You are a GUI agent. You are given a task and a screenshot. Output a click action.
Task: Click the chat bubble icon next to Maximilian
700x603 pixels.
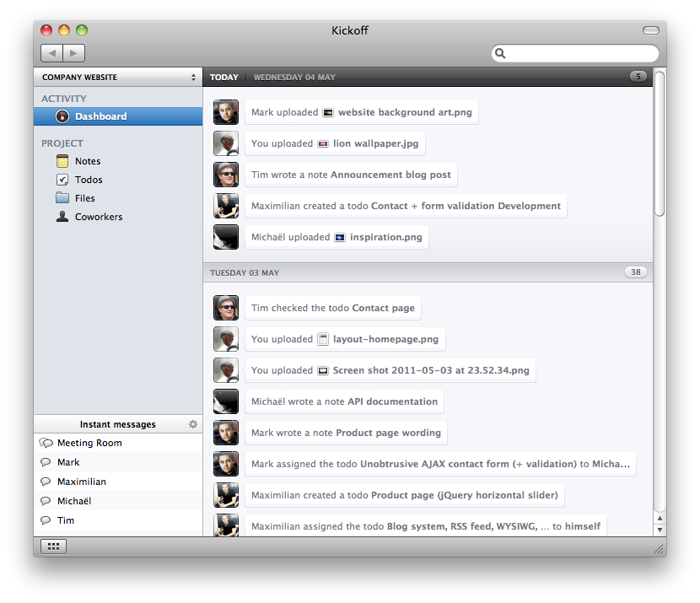click(46, 482)
